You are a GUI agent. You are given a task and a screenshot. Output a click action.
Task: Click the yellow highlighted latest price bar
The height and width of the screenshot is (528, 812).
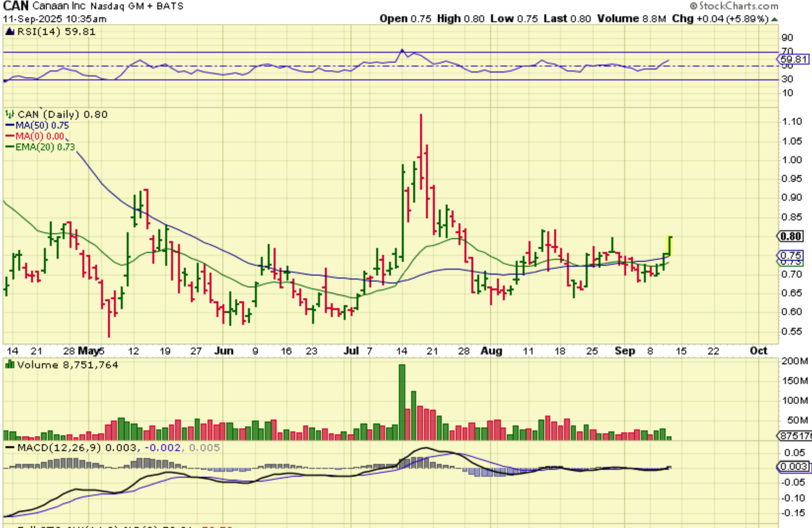tap(669, 246)
